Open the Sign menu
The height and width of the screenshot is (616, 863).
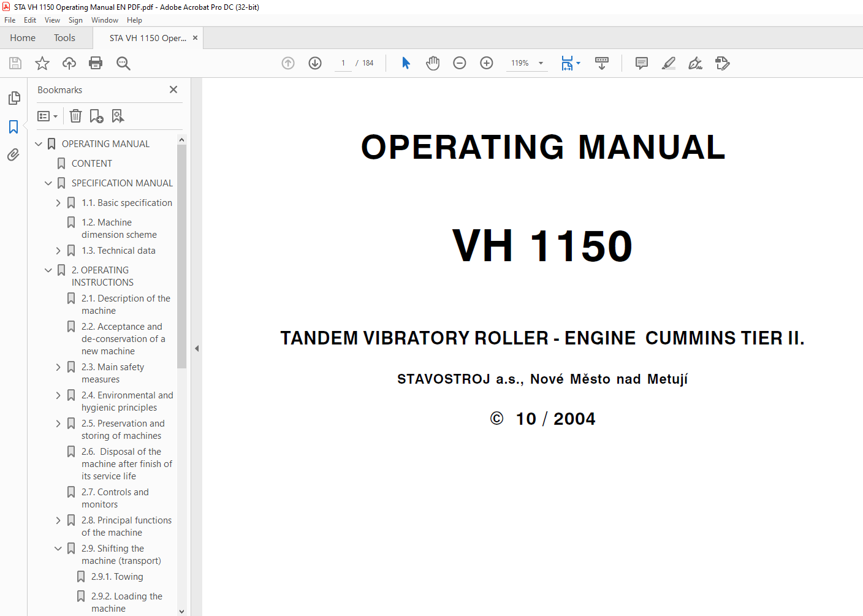coord(75,20)
